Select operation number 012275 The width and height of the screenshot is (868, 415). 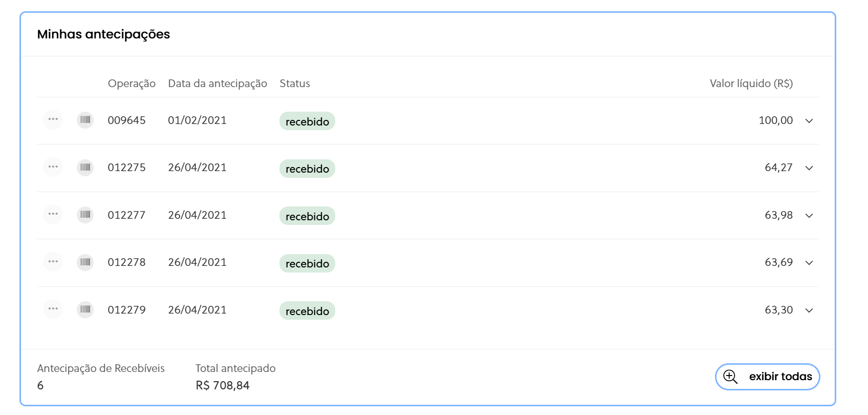126,168
